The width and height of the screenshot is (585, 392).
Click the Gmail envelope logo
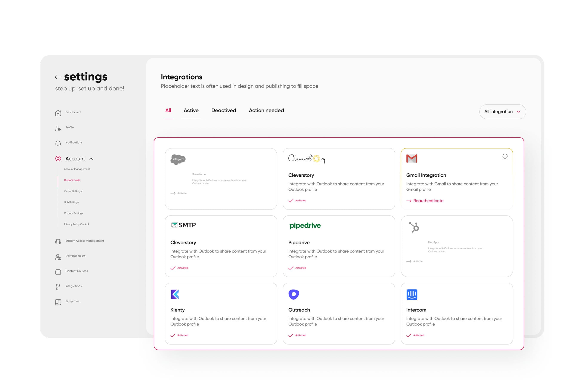coord(412,159)
